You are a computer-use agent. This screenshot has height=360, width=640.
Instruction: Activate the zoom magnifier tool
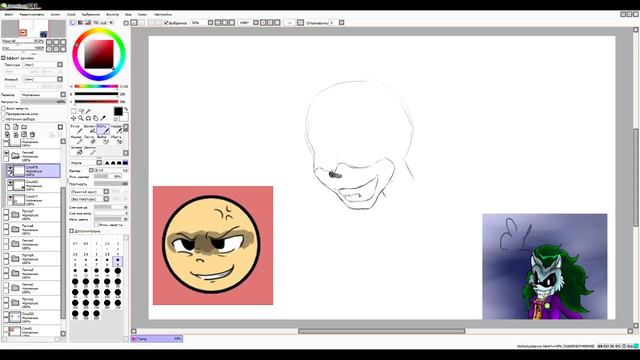pyautogui.click(x=81, y=118)
